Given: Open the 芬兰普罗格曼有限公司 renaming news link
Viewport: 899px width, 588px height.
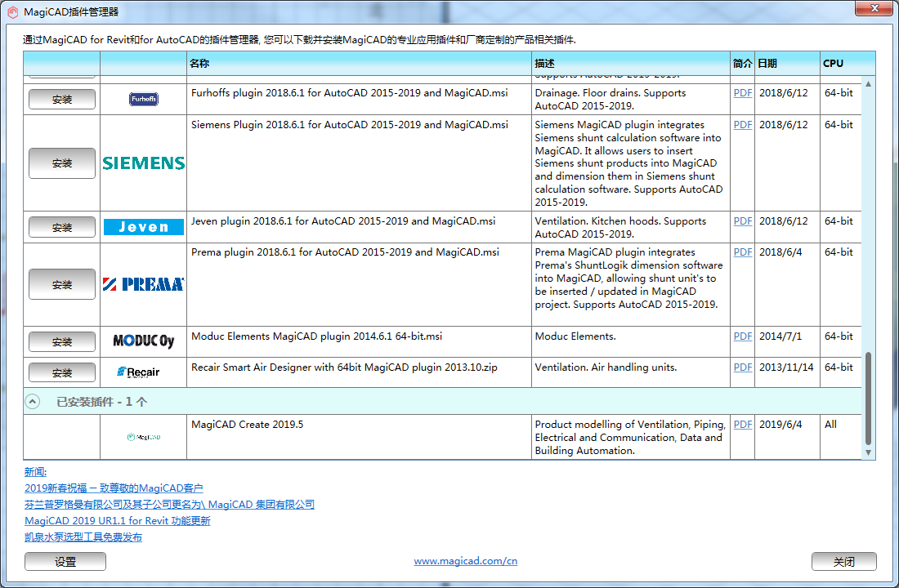Looking at the screenshot, I should (x=169, y=505).
